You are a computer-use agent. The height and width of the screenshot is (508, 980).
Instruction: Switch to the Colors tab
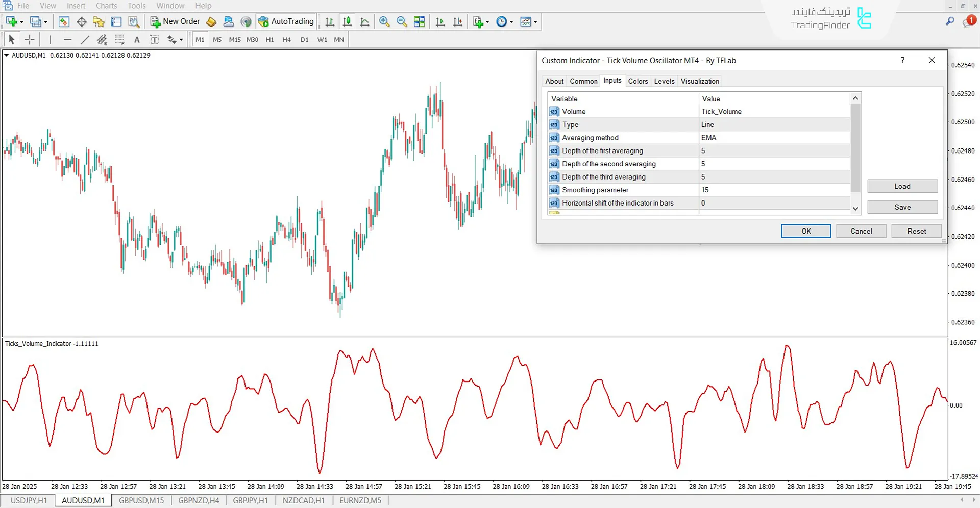coord(638,81)
